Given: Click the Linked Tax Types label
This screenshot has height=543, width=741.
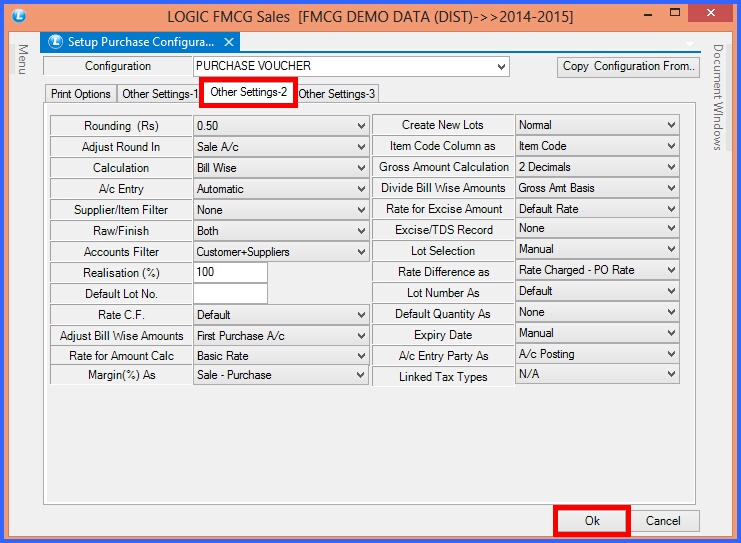Looking at the screenshot, I should [x=443, y=377].
